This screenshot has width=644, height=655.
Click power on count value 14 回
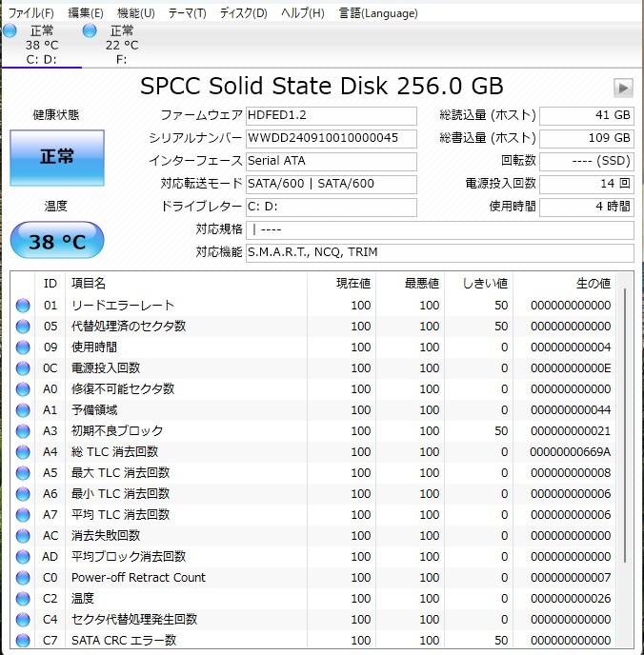click(587, 185)
